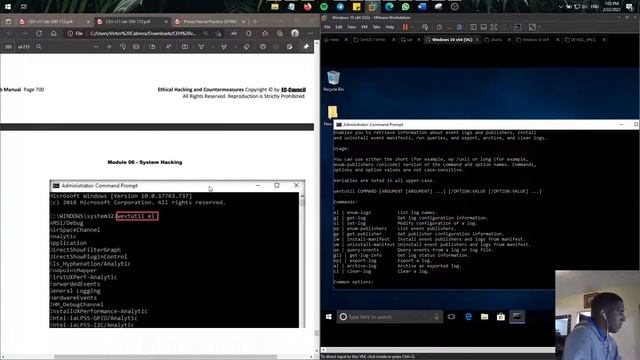Open VMware console view icon
The height and width of the screenshot is (360, 640).
518,27
